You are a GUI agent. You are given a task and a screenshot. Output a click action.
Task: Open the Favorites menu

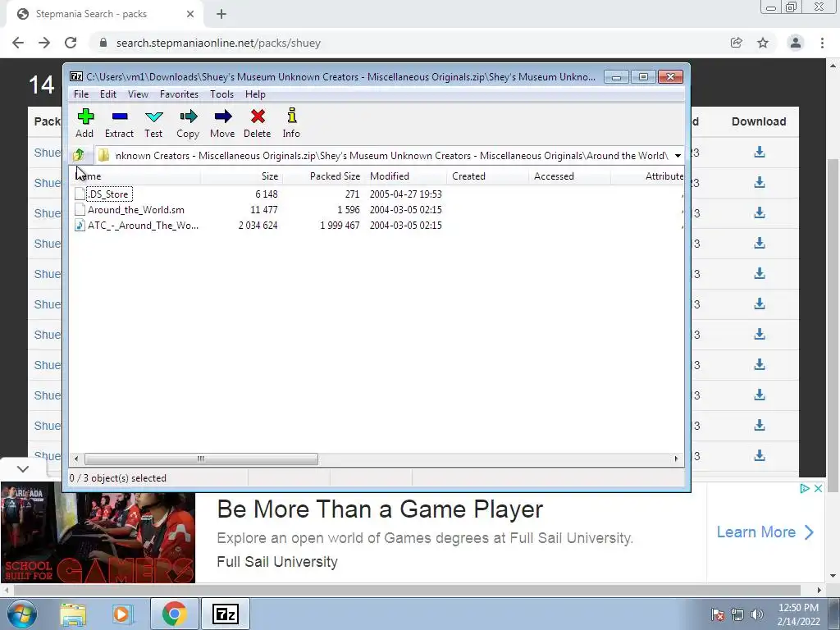point(179,94)
